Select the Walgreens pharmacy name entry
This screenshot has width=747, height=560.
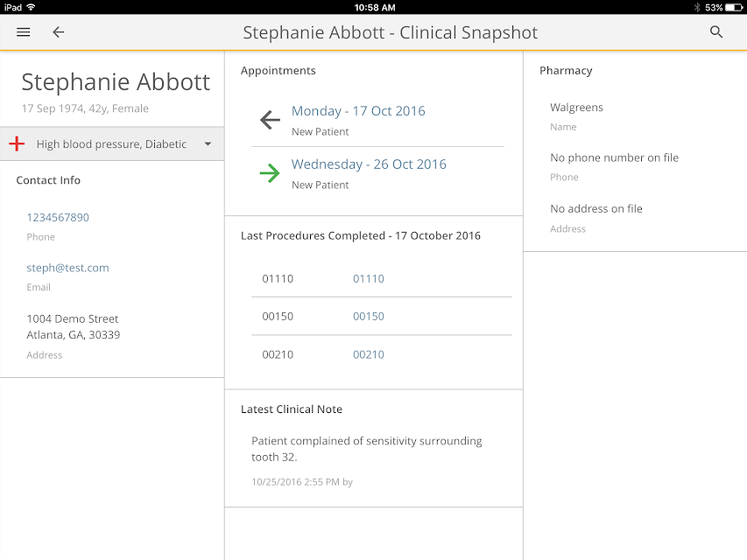[x=576, y=108]
